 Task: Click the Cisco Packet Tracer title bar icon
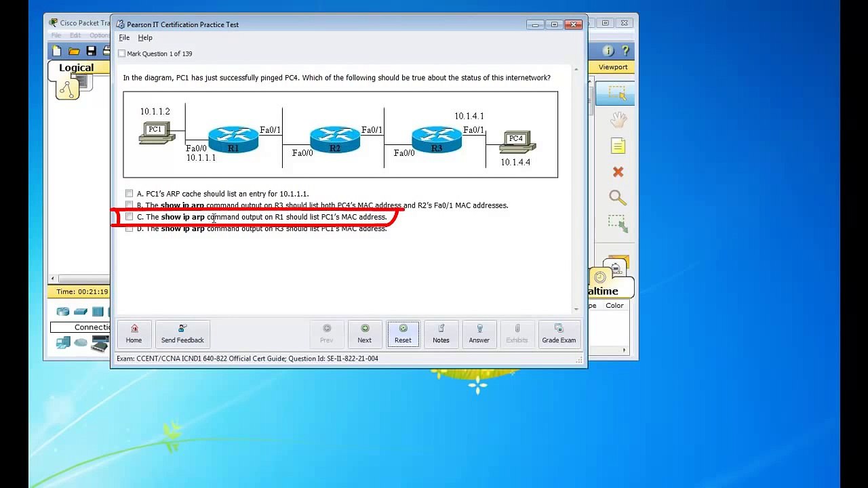tap(53, 22)
